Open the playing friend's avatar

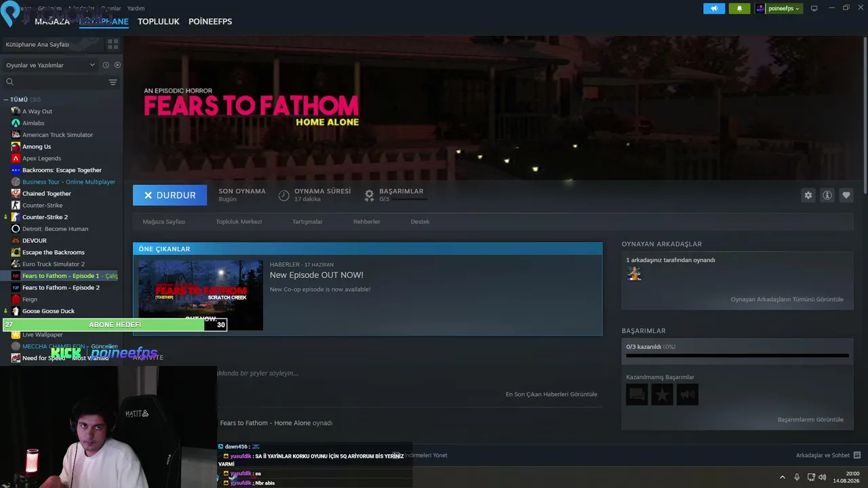[634, 273]
